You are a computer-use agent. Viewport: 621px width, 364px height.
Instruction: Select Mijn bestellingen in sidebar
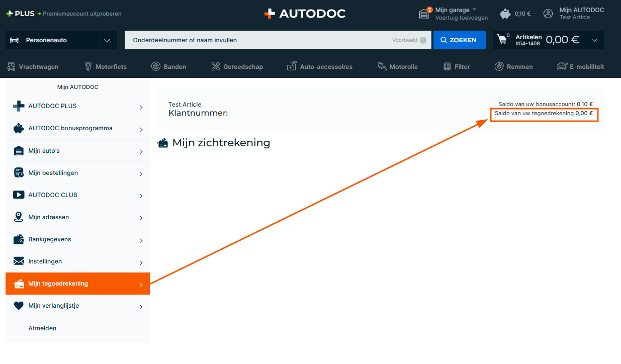click(53, 173)
